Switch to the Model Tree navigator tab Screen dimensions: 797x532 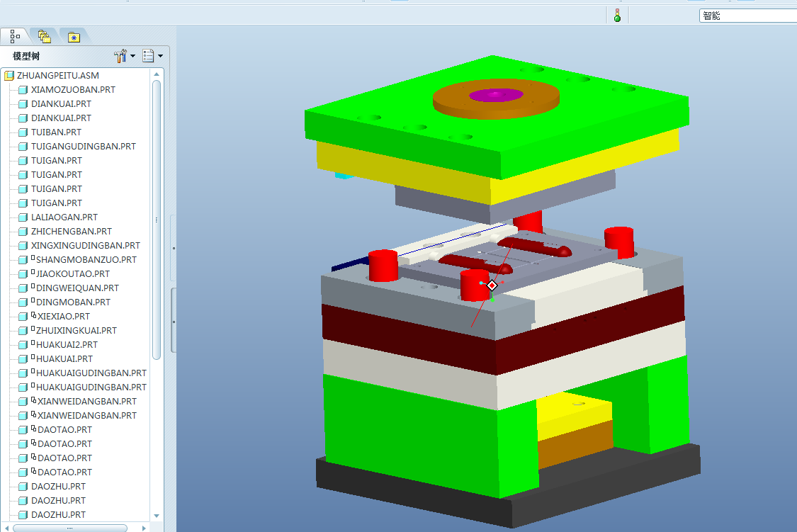tap(15, 36)
